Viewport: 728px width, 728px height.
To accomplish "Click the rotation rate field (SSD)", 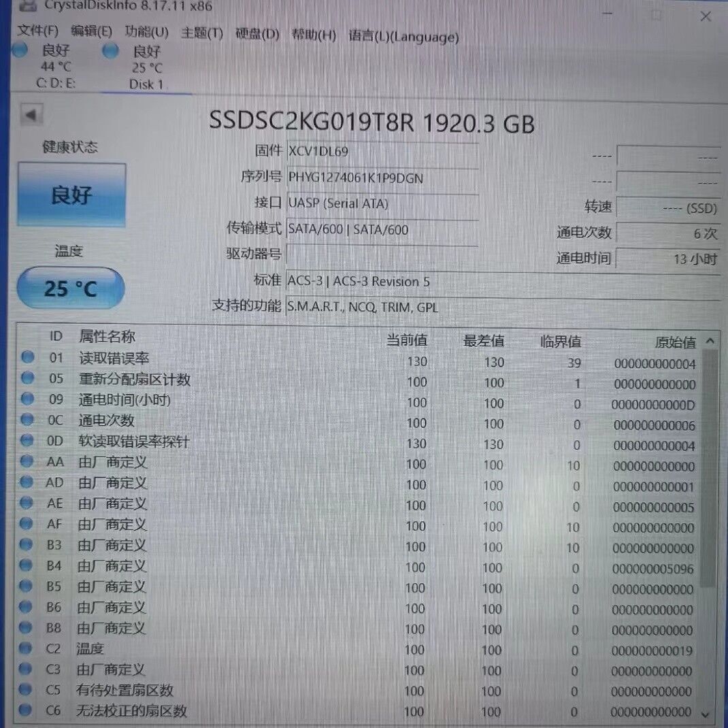I will click(x=668, y=208).
